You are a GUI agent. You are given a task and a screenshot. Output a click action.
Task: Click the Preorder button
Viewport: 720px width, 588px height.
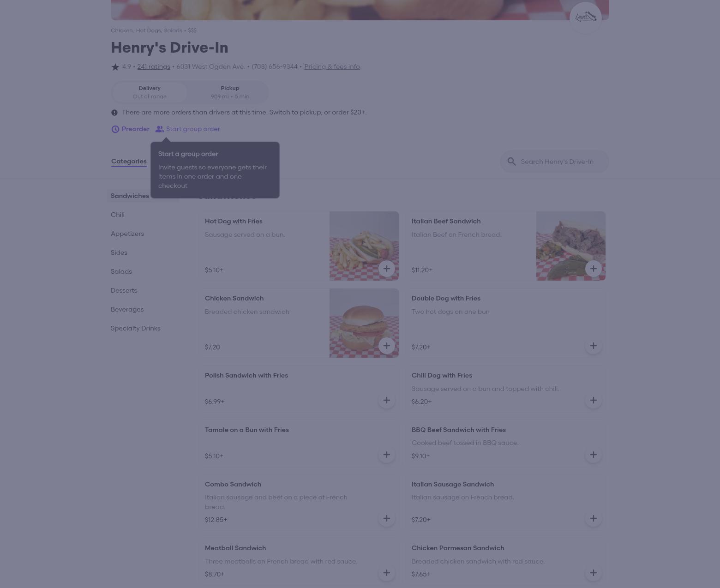point(131,129)
